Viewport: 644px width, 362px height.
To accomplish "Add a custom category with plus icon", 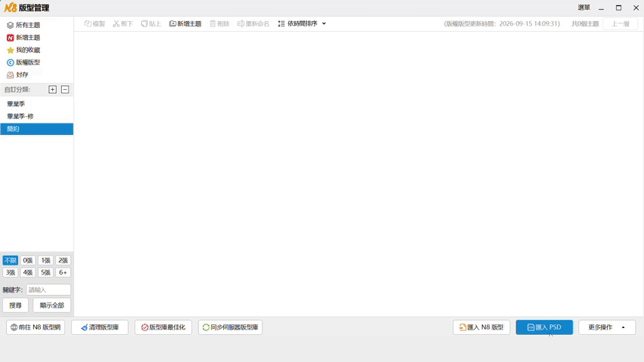I will [53, 90].
